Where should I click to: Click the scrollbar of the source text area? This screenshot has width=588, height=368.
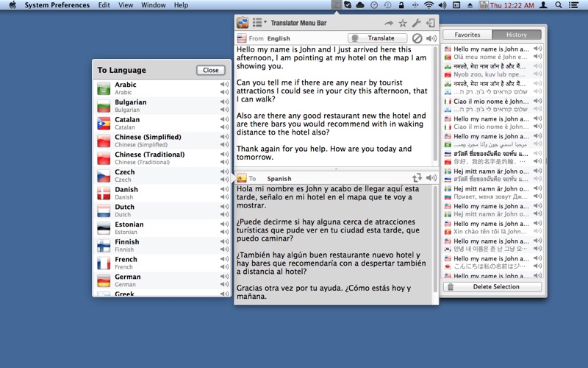[435, 105]
